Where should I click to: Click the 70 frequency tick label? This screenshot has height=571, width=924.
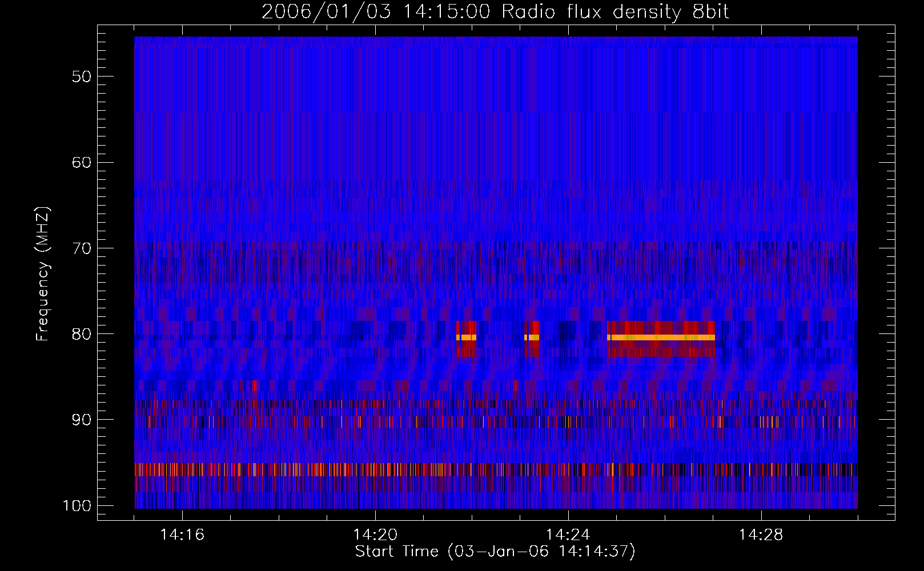click(81, 248)
